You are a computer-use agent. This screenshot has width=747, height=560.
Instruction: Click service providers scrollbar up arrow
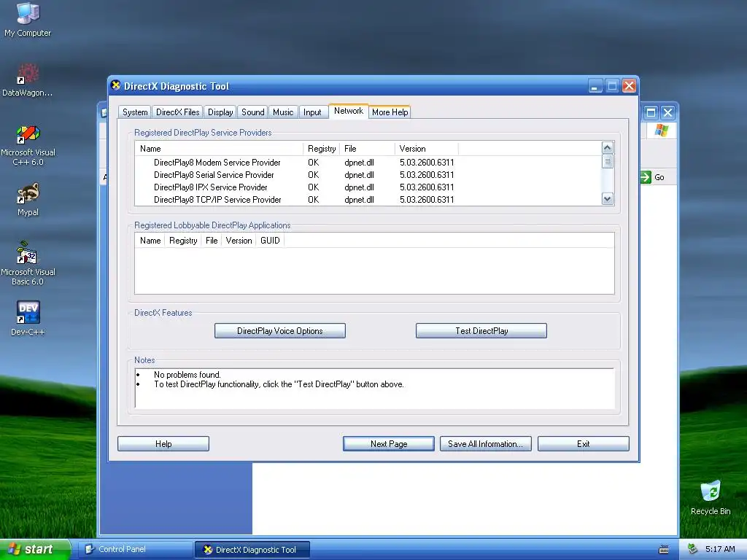607,147
